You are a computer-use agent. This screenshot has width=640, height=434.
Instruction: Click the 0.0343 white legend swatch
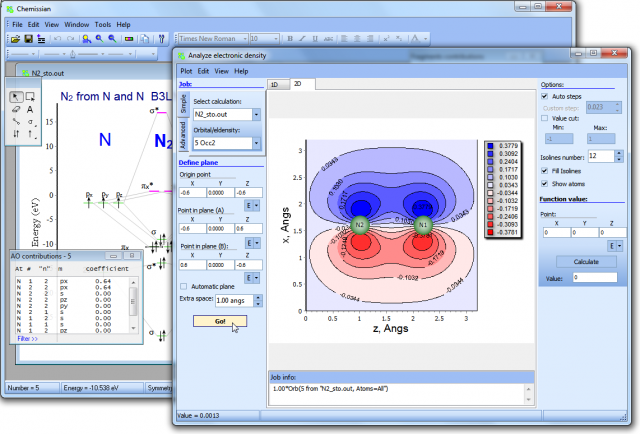490,185
